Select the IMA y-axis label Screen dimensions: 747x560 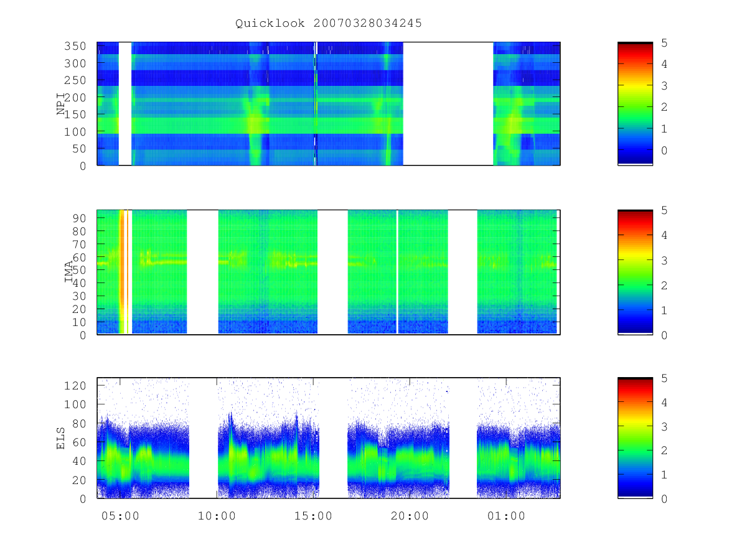pyautogui.click(x=68, y=273)
